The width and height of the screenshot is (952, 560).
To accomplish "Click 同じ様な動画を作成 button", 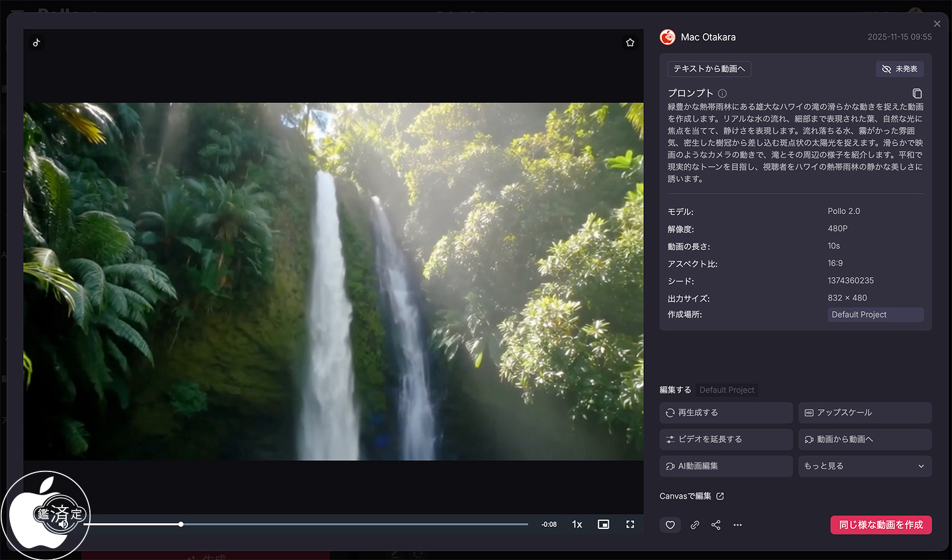I will [881, 525].
